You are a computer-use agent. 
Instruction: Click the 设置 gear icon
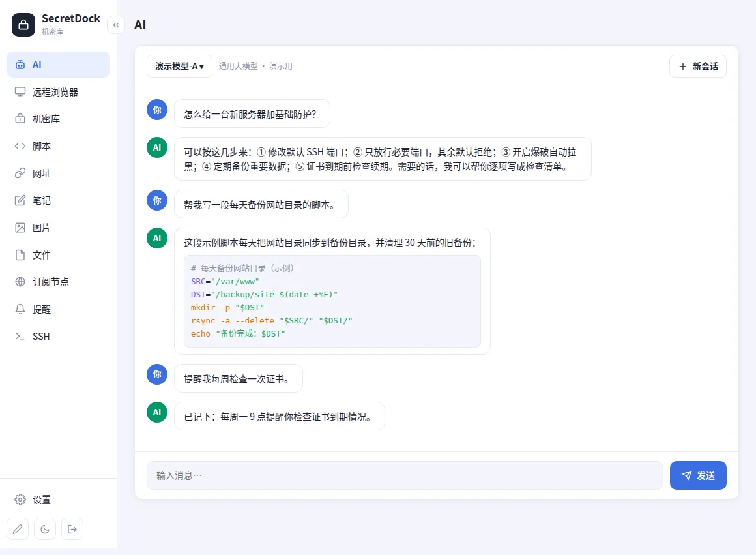[x=20, y=500]
